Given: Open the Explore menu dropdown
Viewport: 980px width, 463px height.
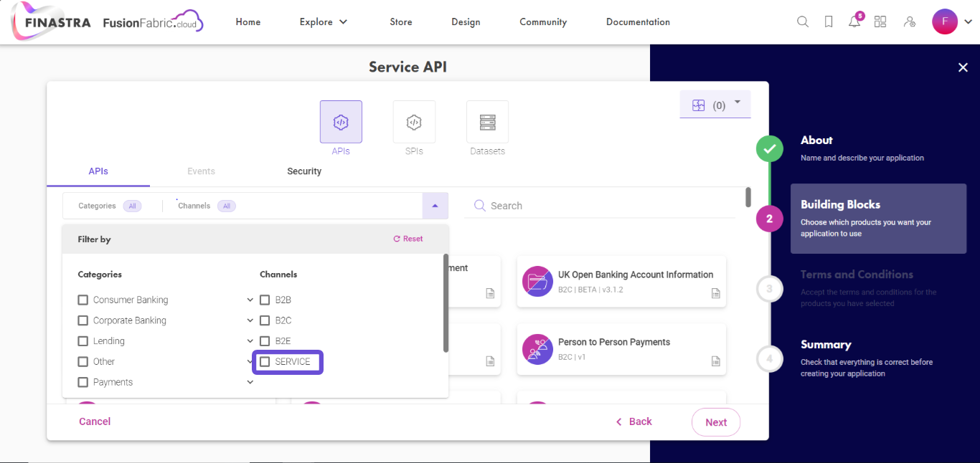Looking at the screenshot, I should tap(324, 22).
